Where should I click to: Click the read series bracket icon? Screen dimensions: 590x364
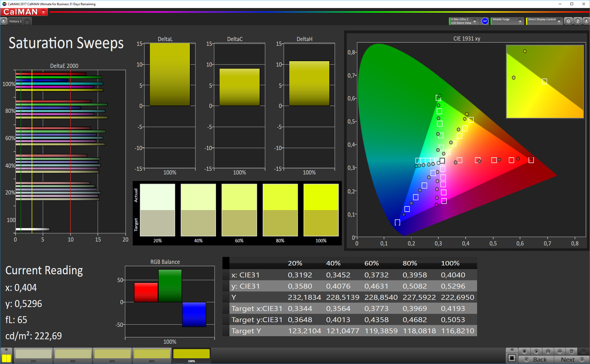coord(548,351)
